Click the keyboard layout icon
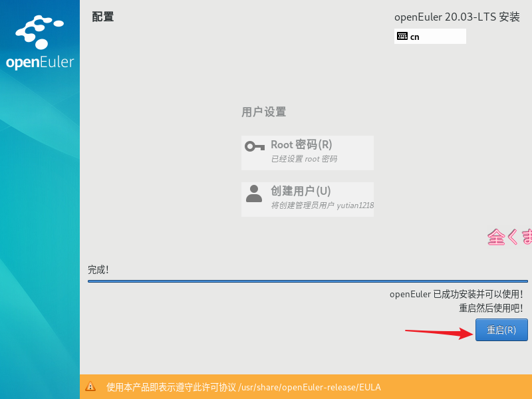The width and height of the screenshot is (532, 399). pos(402,36)
